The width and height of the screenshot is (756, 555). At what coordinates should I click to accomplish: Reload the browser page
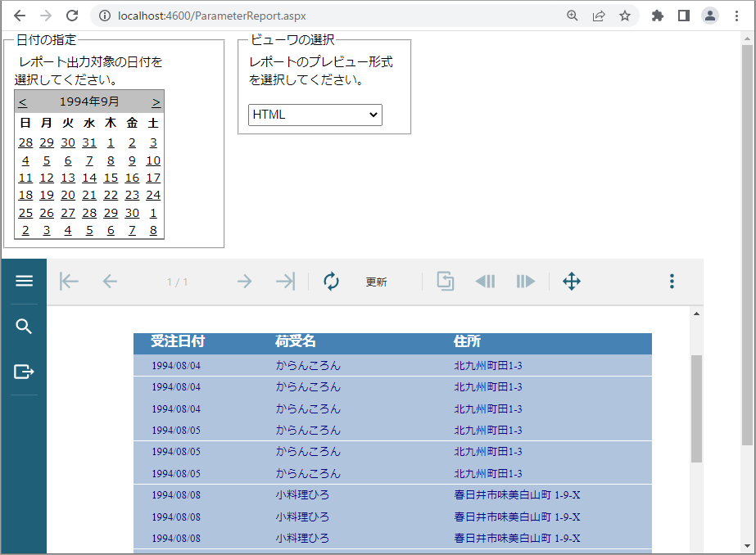72,16
